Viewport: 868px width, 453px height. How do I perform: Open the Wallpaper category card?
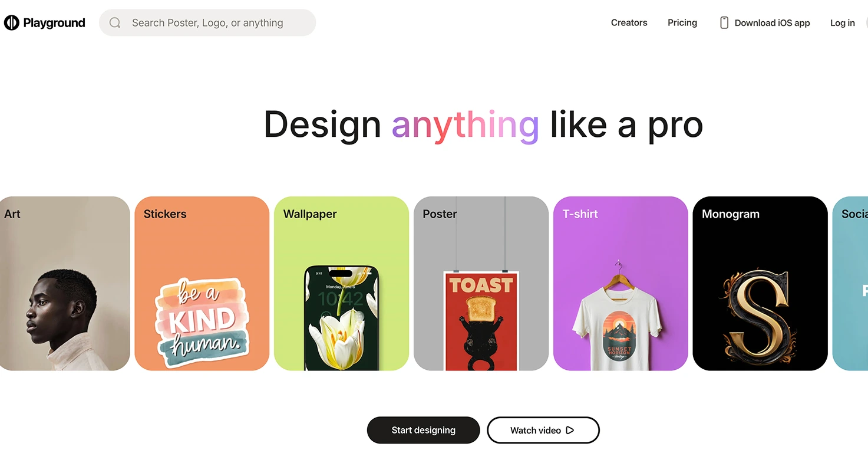click(341, 284)
